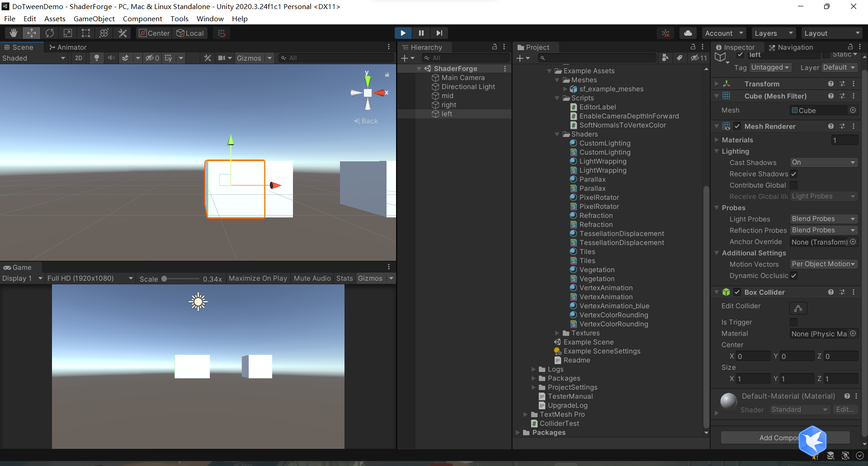
Task: Toggle grid snapping icon in toolbar
Action: (x=222, y=33)
